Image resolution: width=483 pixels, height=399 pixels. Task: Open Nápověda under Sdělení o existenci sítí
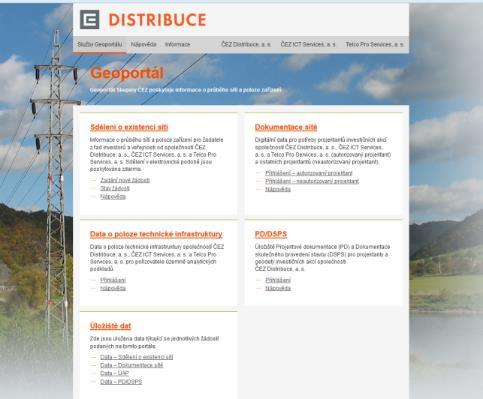point(113,197)
